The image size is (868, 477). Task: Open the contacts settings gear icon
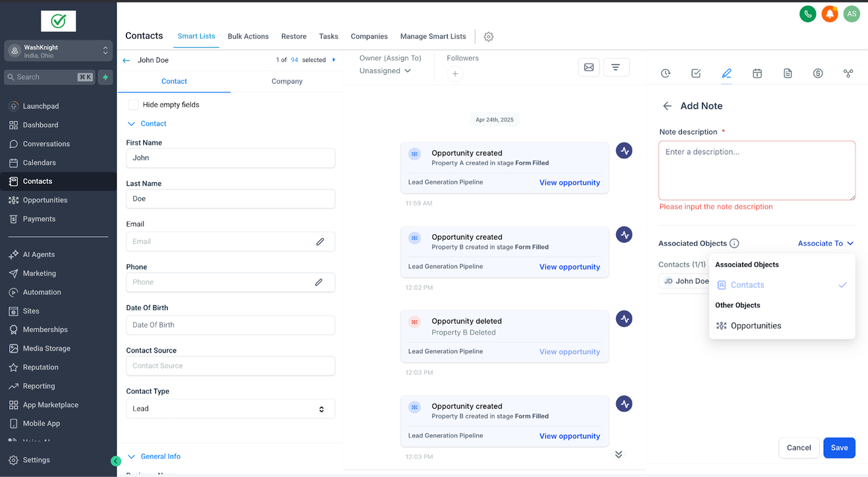489,37
